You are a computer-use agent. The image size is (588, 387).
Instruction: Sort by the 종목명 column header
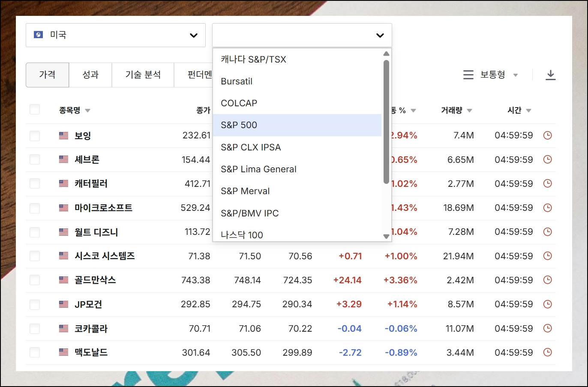(75, 110)
